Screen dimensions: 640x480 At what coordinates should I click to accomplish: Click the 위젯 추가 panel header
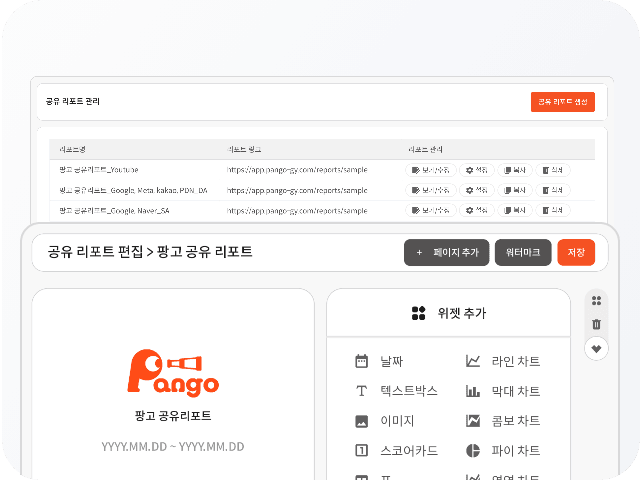pyautogui.click(x=449, y=313)
